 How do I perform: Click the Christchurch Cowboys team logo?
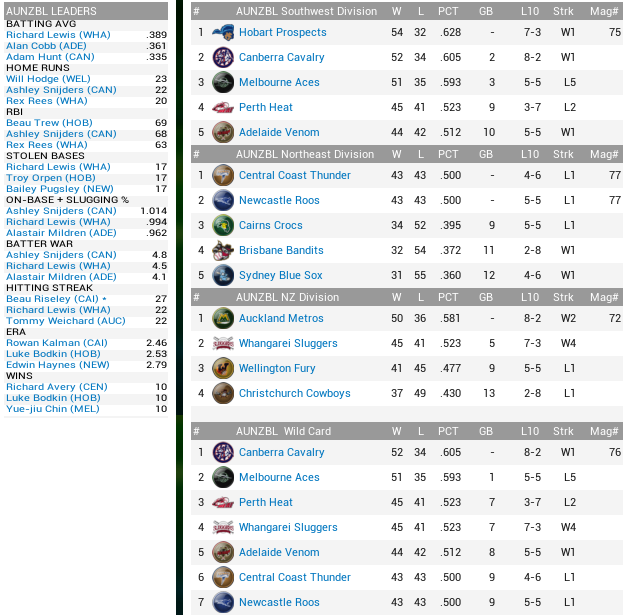pos(223,393)
